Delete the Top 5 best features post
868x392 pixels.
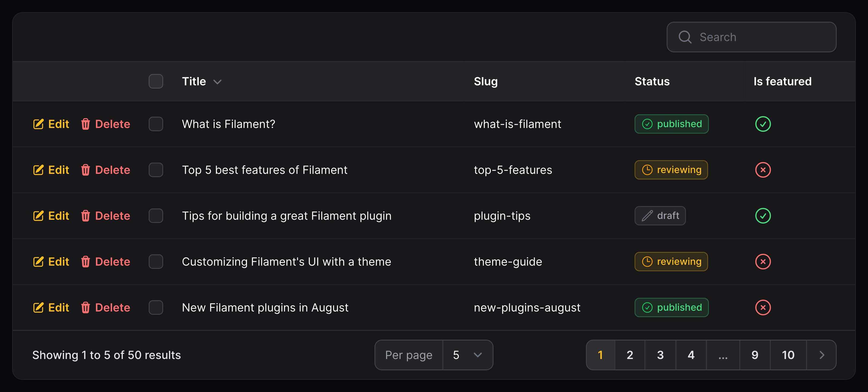click(106, 170)
